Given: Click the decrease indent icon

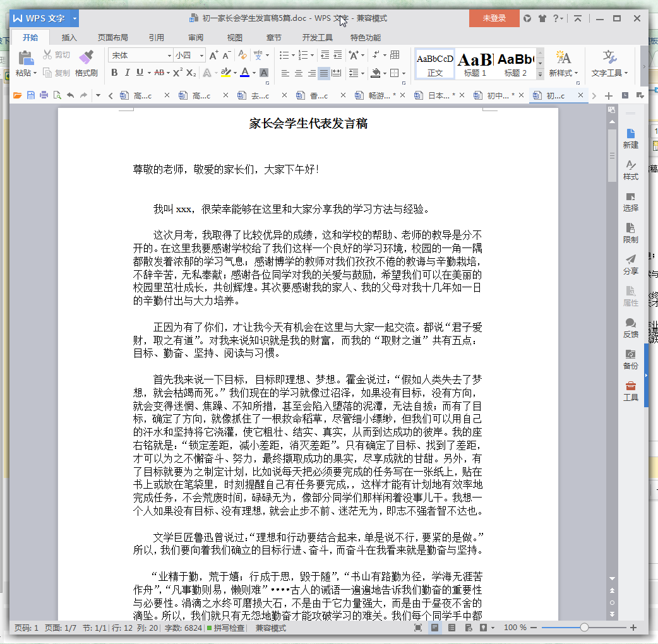Looking at the screenshot, I should coord(325,55).
